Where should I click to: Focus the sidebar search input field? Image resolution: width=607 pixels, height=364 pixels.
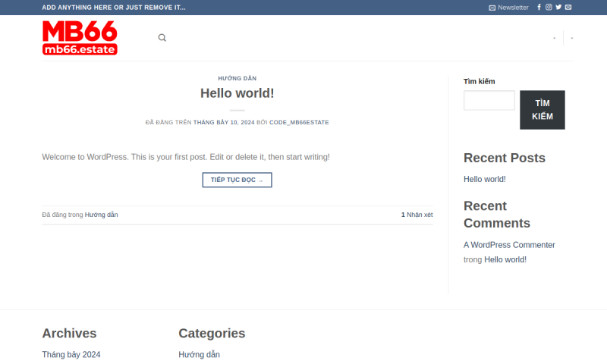[x=489, y=101]
